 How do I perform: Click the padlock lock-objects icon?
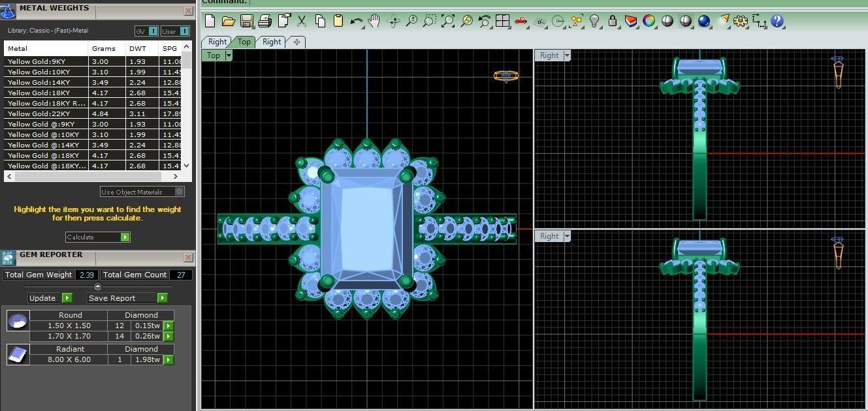[x=613, y=21]
